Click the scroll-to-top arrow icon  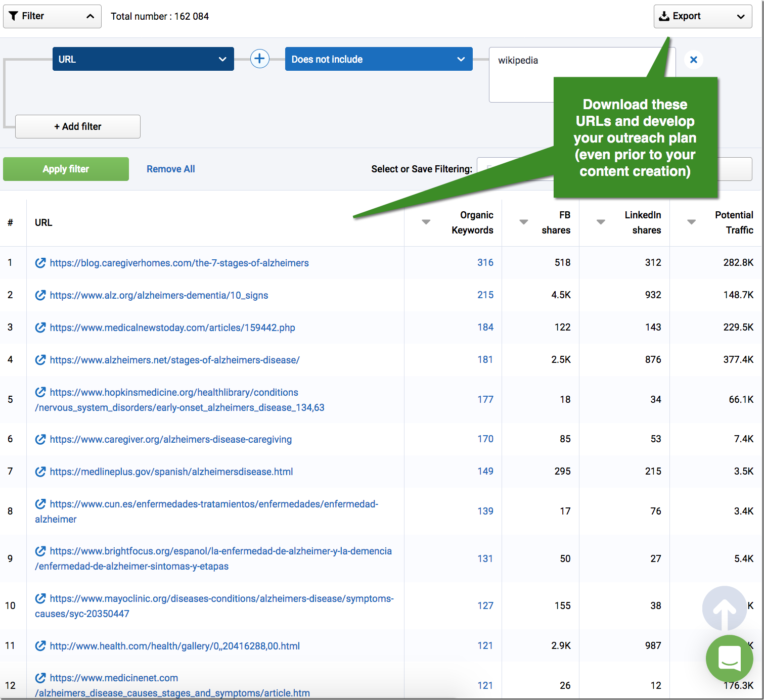point(725,609)
